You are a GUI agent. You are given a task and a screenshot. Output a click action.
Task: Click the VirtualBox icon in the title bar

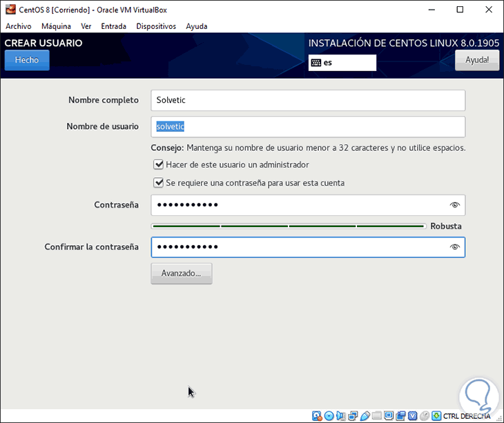tap(10, 9)
